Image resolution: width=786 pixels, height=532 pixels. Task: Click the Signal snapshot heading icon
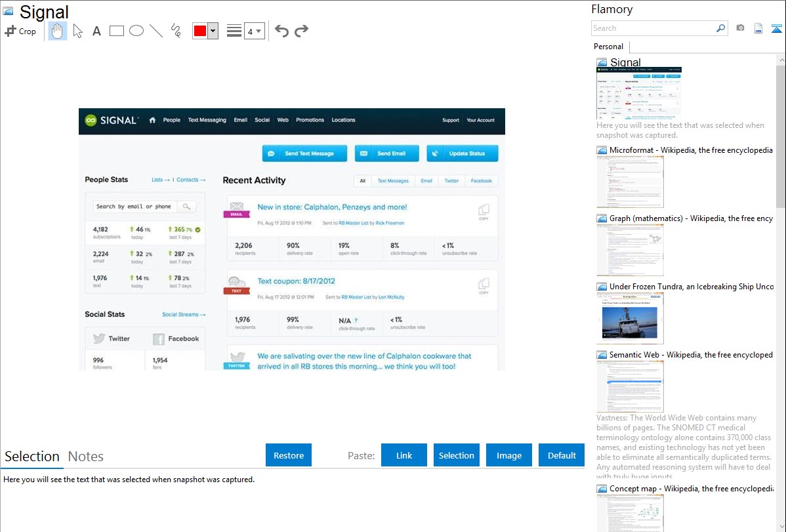click(8, 11)
